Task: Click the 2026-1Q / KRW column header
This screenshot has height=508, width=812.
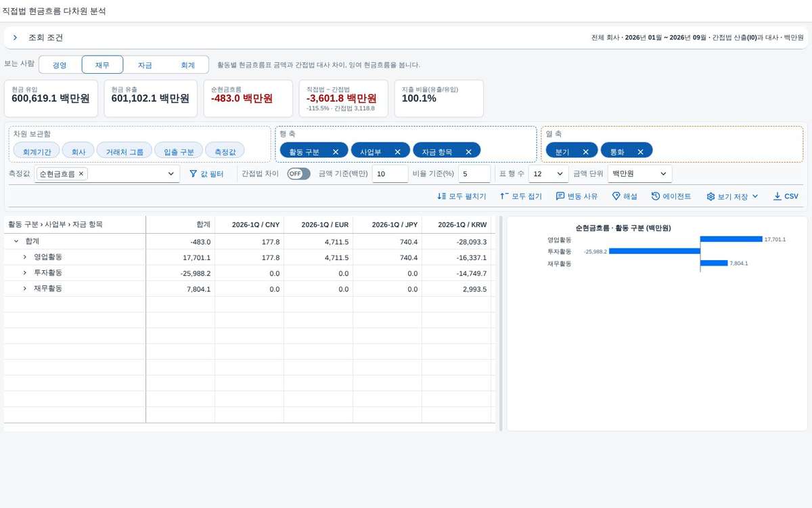Action: pos(456,224)
